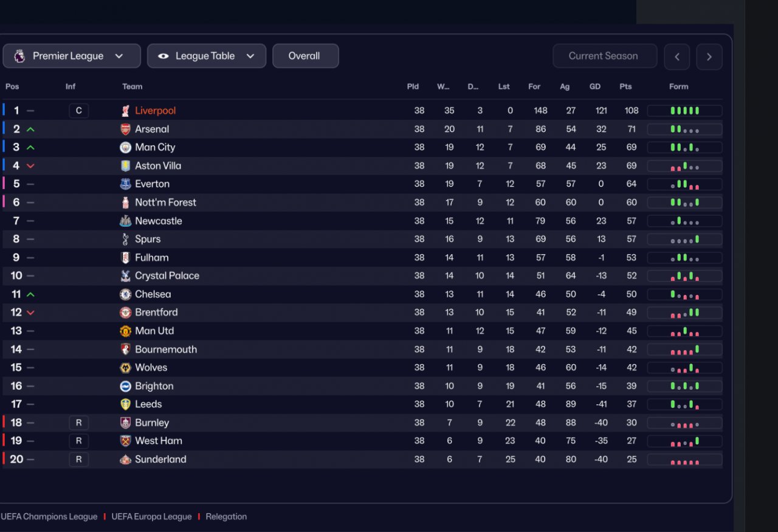Click the relegation 'R' badge beside Burnley
The image size is (778, 532).
78,423
